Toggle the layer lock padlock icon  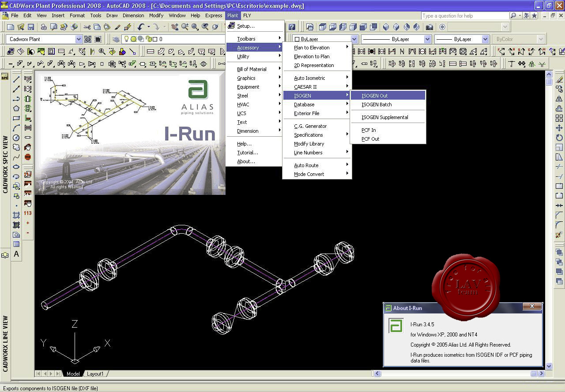point(149,39)
